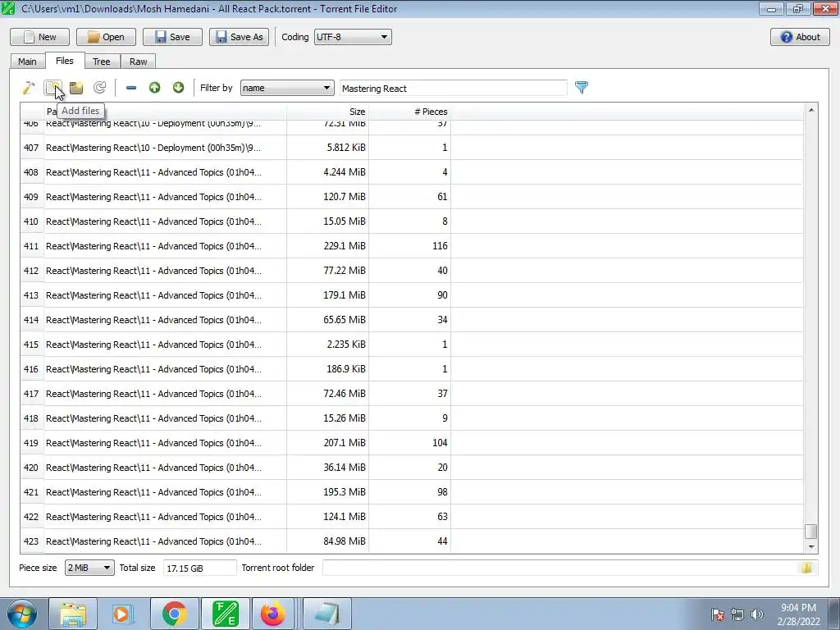Click the vertical scrollbar thumb
Screen dimensions: 840x630
click(x=810, y=532)
